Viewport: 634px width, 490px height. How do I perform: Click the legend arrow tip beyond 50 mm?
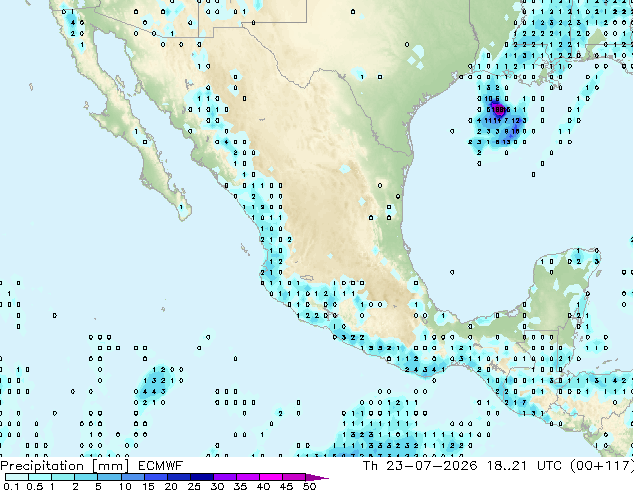point(317,478)
